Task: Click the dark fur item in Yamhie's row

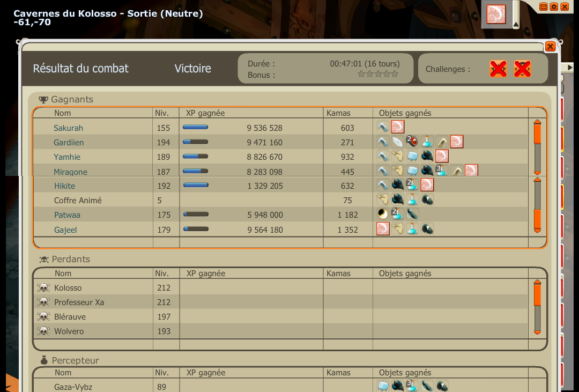Action: pyautogui.click(x=427, y=156)
